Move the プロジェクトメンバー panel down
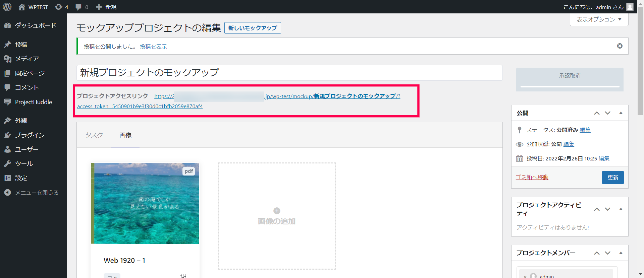Viewport: 644px width, 278px height. coord(608,253)
